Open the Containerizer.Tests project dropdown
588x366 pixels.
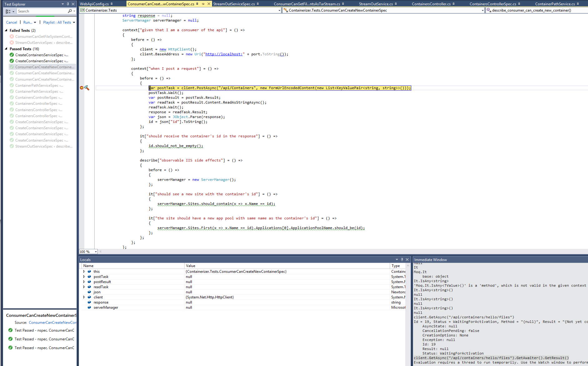tap(279, 10)
